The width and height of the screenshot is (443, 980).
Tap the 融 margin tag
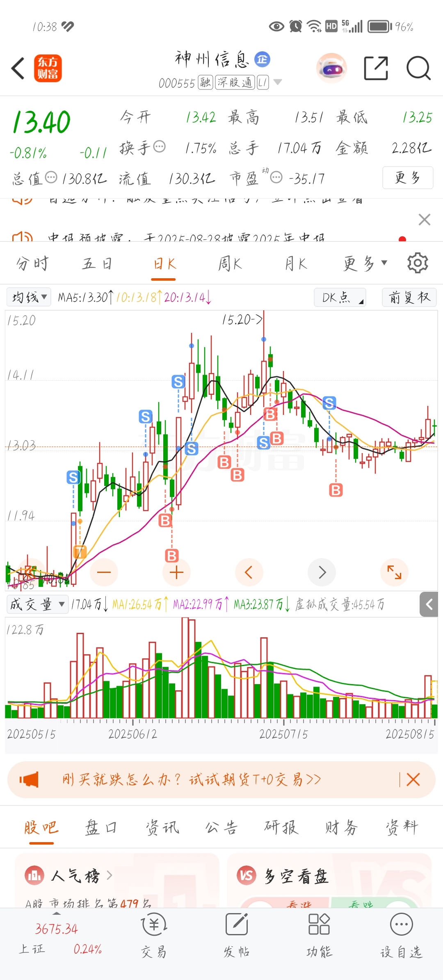[205, 82]
